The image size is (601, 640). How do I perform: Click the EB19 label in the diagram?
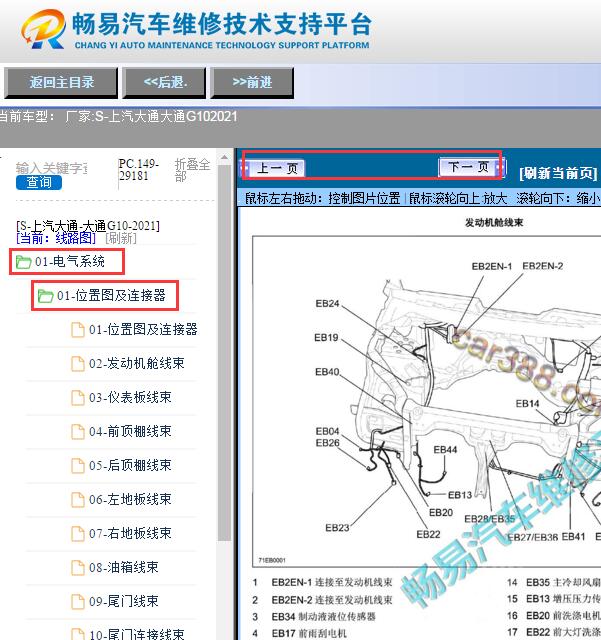click(326, 338)
